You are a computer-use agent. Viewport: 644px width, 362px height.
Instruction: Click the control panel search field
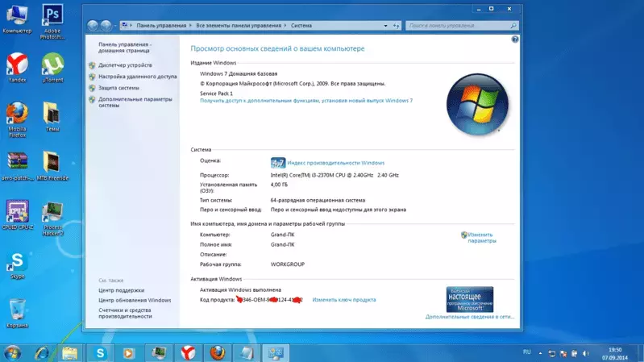(x=462, y=26)
